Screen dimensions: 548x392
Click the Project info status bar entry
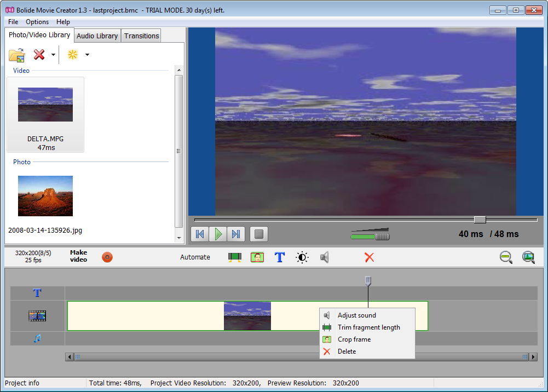pos(22,383)
